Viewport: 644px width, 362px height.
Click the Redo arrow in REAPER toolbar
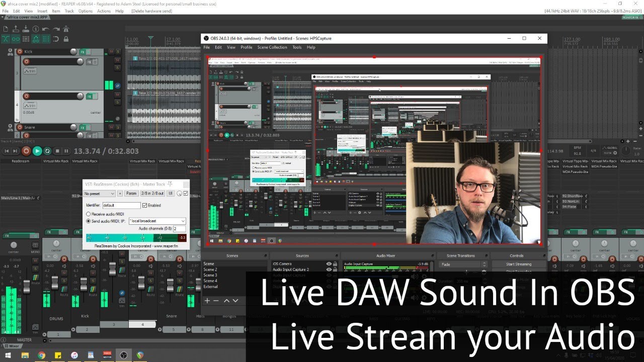point(56,29)
